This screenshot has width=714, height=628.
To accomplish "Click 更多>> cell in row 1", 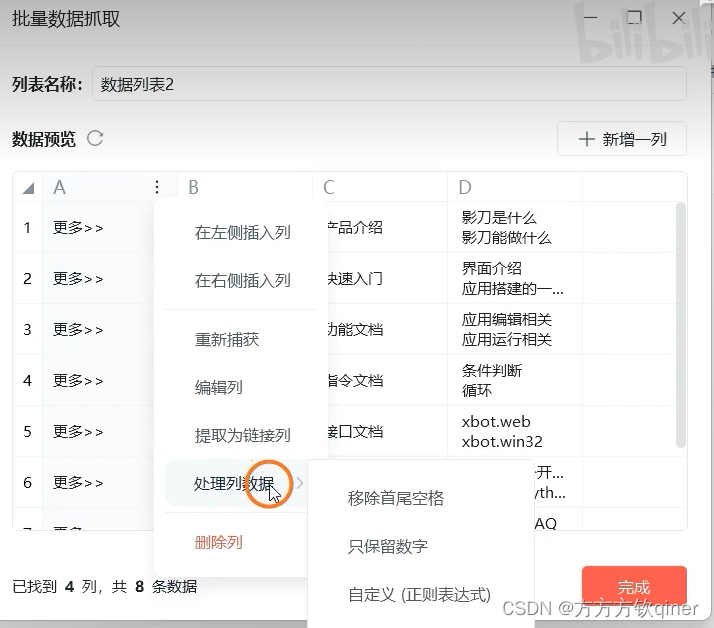I will tap(98, 227).
